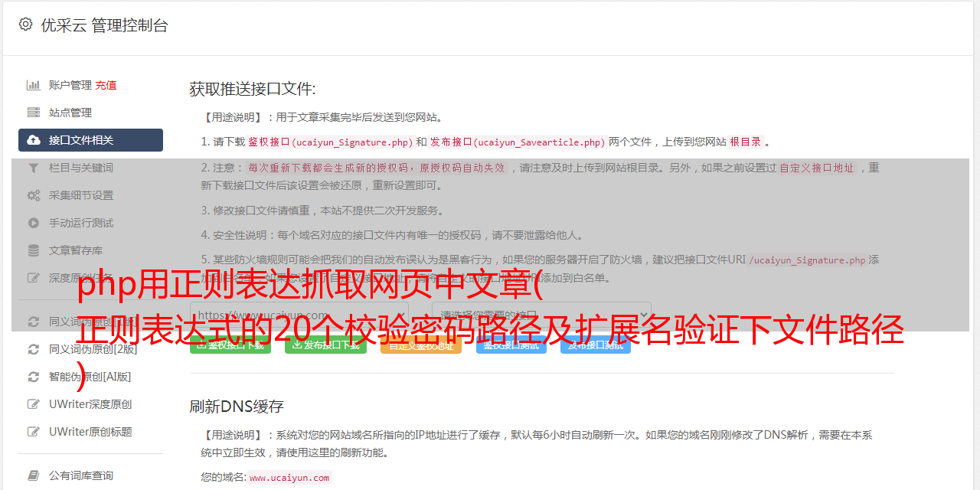The height and width of the screenshot is (490, 980).
Task: Click the edit icon for UWriter深度原创
Action: (34, 404)
